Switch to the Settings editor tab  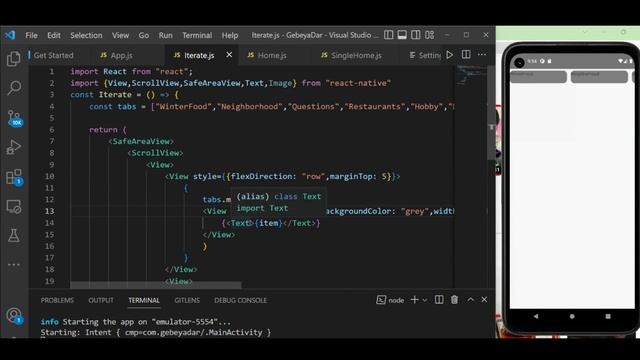pos(425,55)
